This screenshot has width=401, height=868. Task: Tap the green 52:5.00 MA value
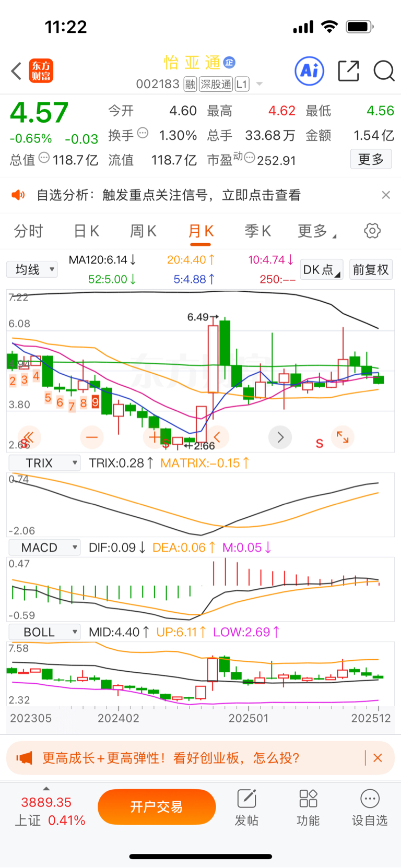(112, 279)
